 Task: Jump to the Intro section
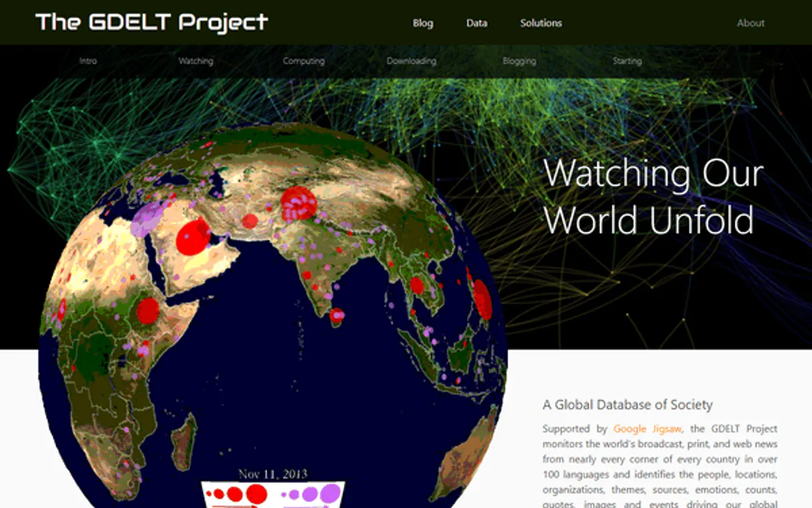pyautogui.click(x=88, y=61)
